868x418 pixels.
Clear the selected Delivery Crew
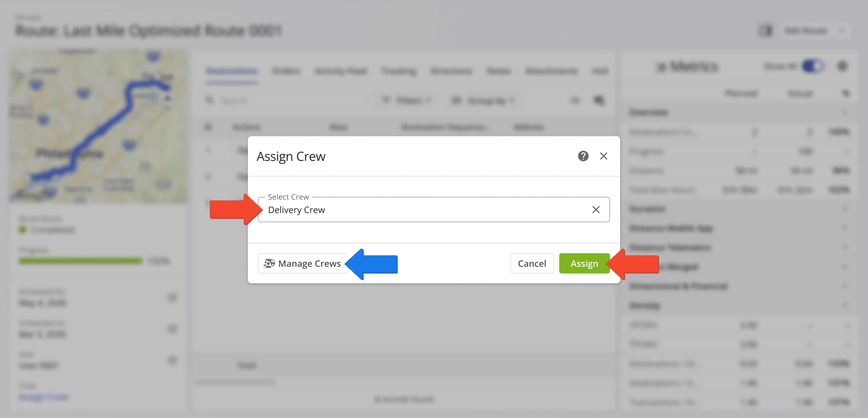(595, 210)
